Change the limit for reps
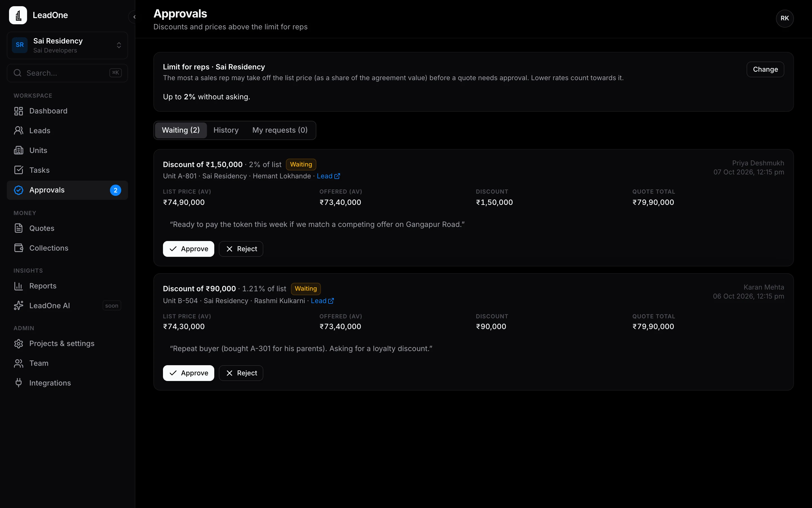The height and width of the screenshot is (508, 812). (x=765, y=69)
